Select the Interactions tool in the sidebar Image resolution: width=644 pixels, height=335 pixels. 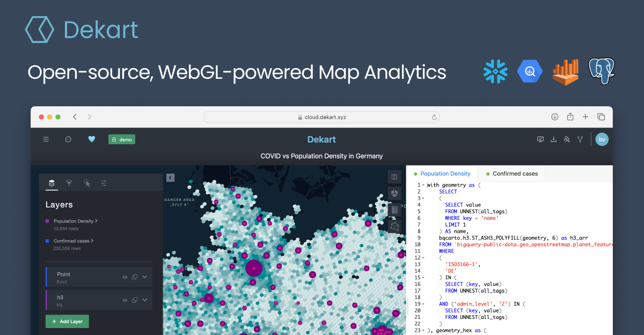[x=86, y=183]
